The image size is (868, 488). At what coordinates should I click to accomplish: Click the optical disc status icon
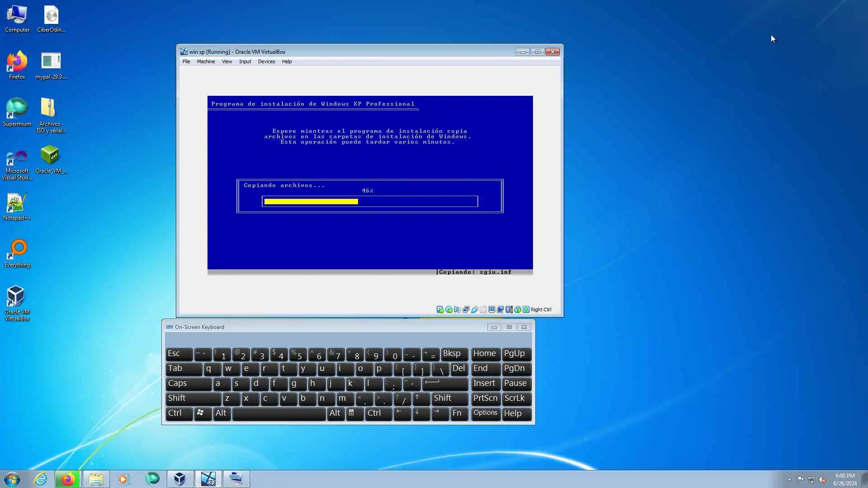coord(448,310)
